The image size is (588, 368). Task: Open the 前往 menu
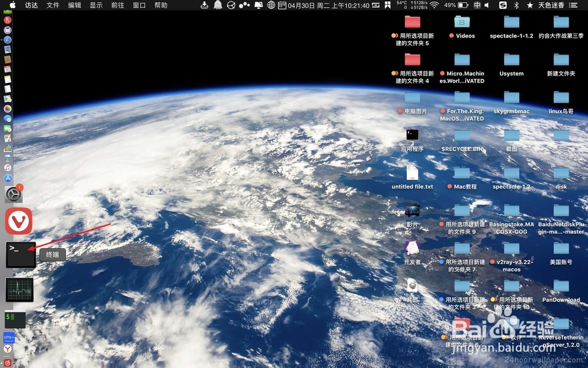coord(118,5)
